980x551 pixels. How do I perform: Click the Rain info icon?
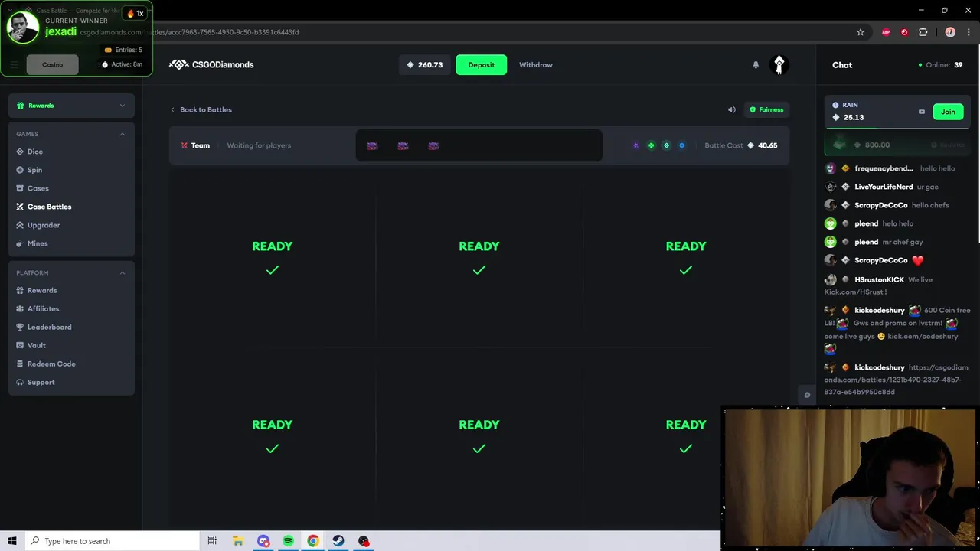[835, 105]
